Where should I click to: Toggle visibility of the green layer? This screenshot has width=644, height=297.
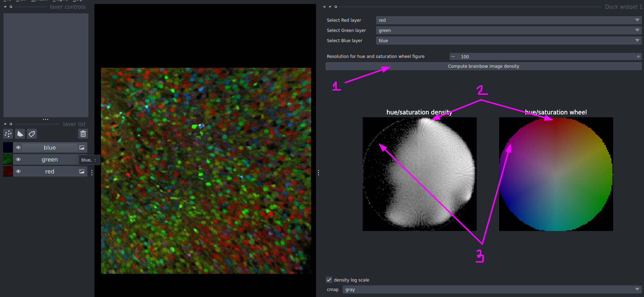18,159
